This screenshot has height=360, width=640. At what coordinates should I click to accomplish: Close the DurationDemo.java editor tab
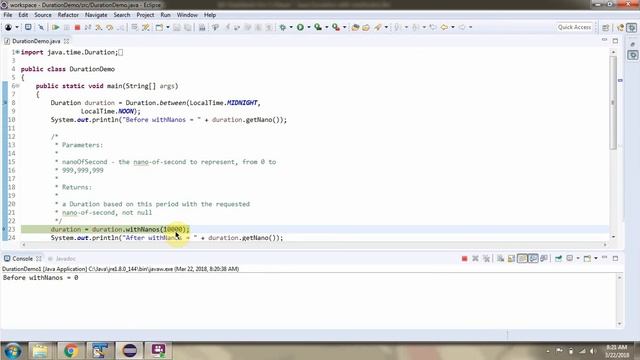(x=67, y=41)
